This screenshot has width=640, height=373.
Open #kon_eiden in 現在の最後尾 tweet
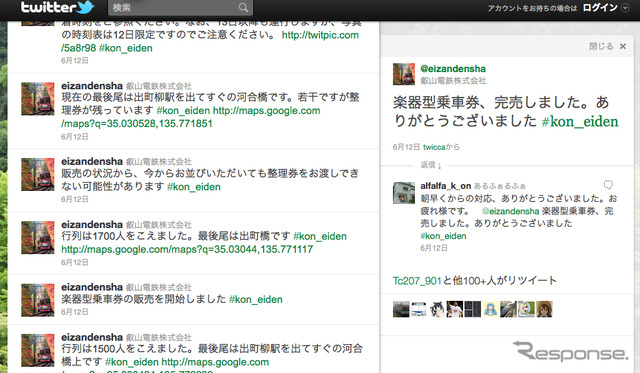click(183, 111)
